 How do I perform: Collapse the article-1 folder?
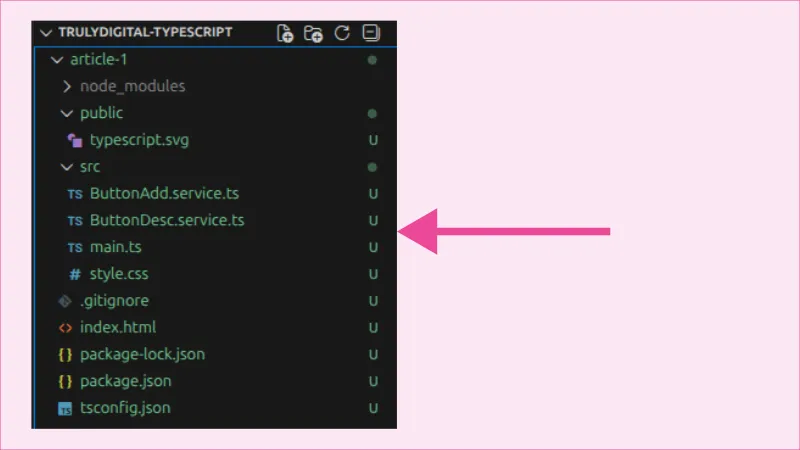pyautogui.click(x=56, y=60)
